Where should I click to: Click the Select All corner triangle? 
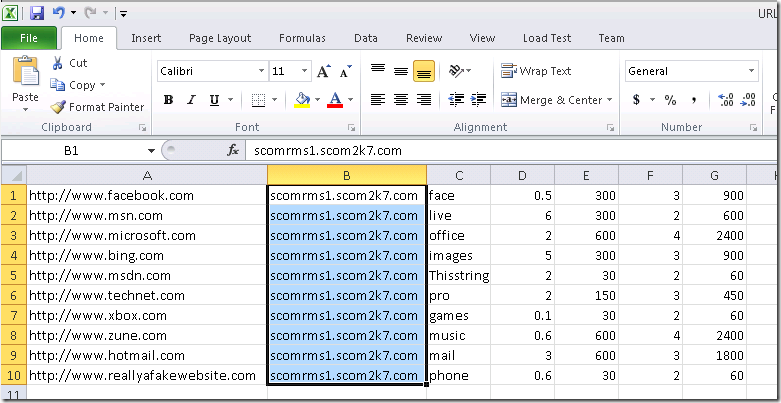[x=14, y=175]
